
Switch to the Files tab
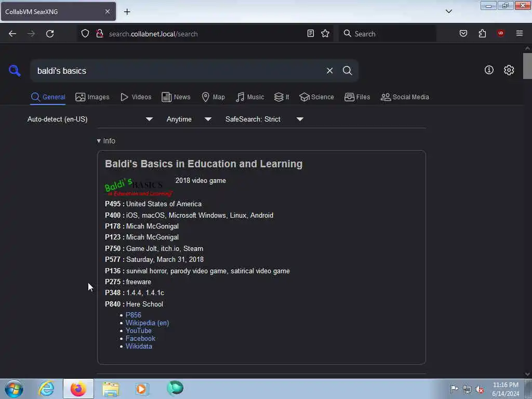[x=357, y=97]
